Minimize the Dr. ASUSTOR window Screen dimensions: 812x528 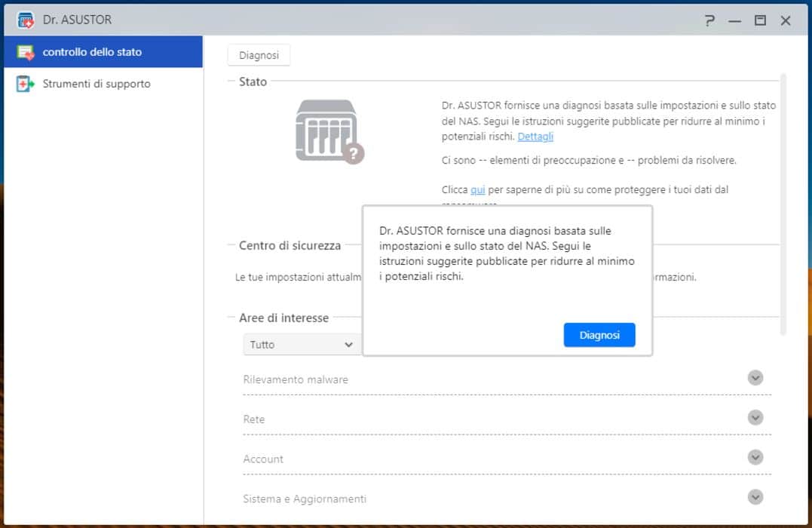click(x=734, y=20)
